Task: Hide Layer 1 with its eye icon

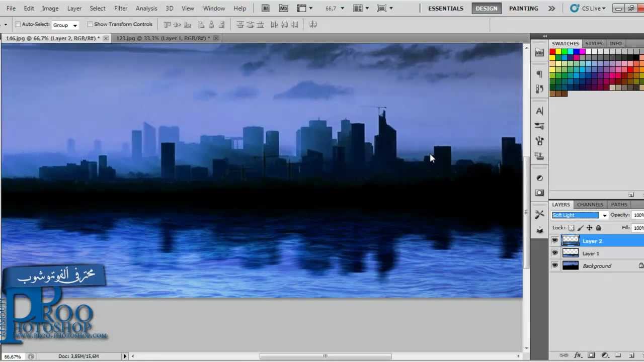Action: pyautogui.click(x=555, y=253)
